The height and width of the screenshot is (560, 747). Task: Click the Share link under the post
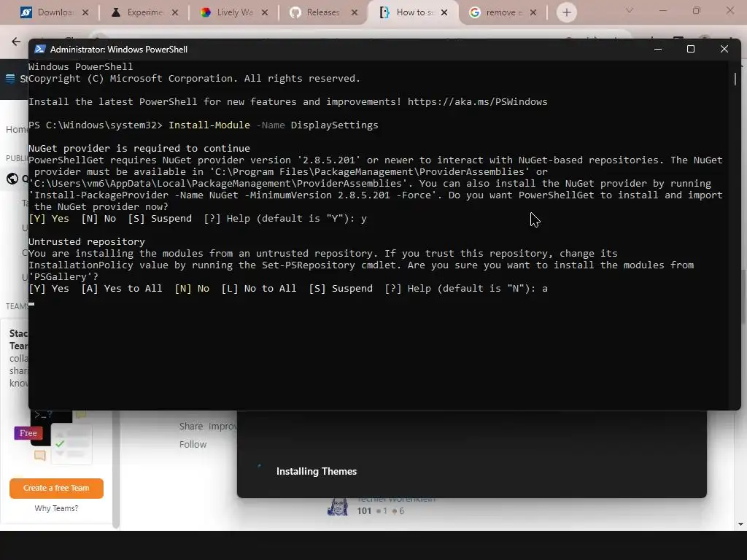coord(191,426)
